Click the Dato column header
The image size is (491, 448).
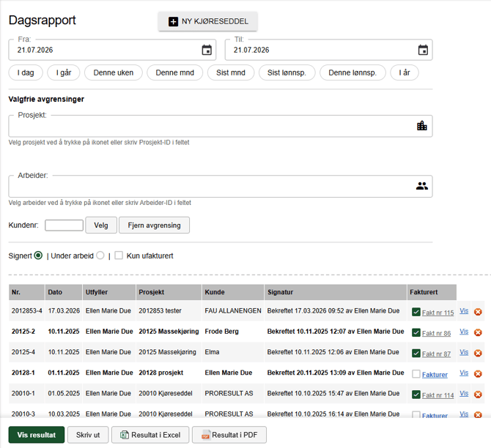64,292
